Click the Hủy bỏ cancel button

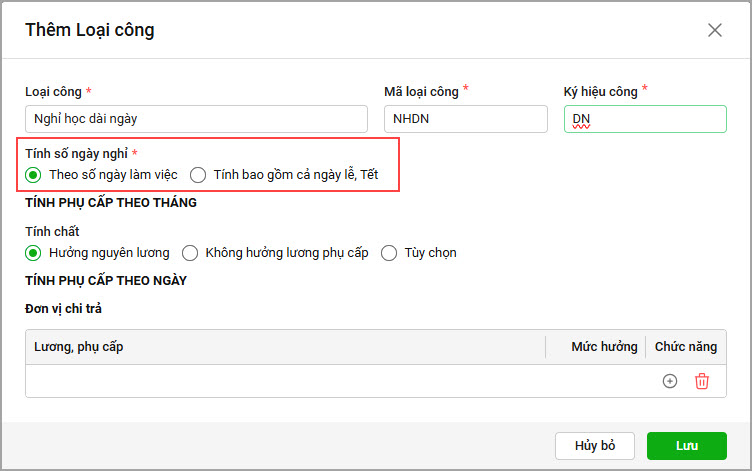(x=595, y=446)
